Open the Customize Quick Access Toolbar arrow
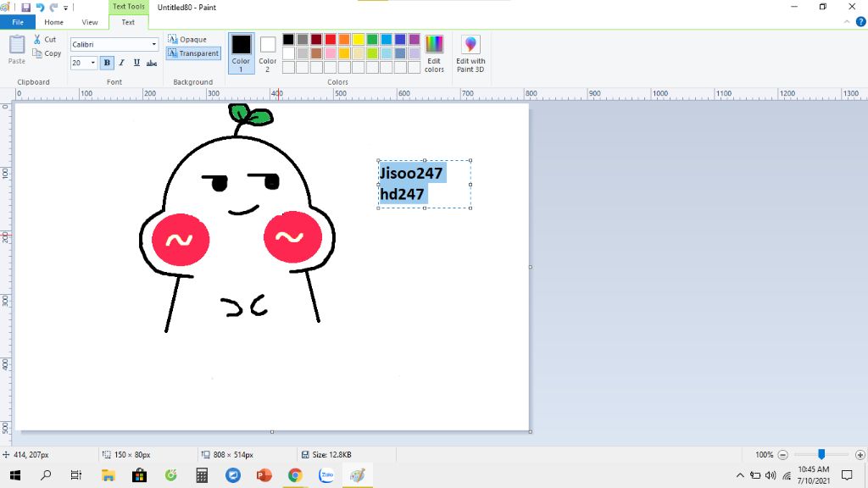The image size is (868, 488). [x=65, y=8]
